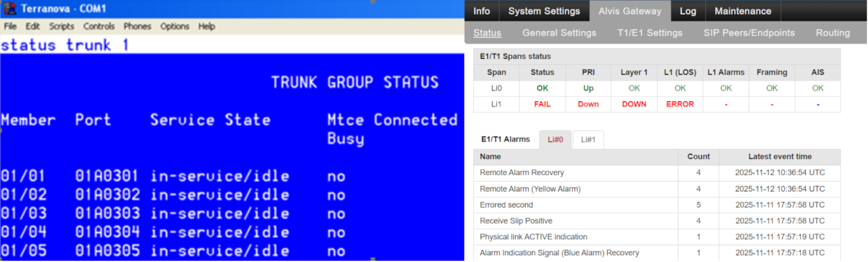The height and width of the screenshot is (262, 868).
Task: Open the Scripts menu
Action: pos(62,27)
